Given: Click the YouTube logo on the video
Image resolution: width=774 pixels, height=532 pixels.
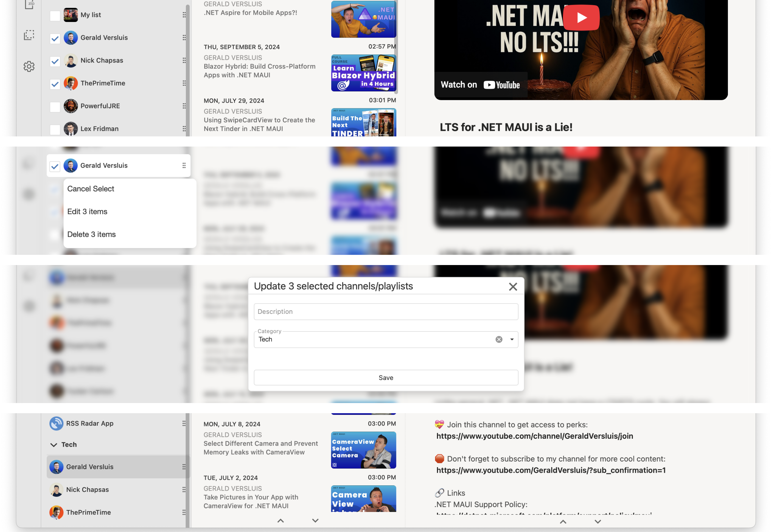Looking at the screenshot, I should (501, 85).
